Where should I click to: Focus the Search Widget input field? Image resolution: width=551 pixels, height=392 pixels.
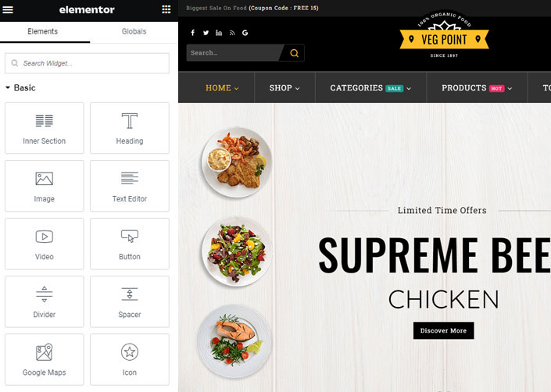[x=88, y=63]
